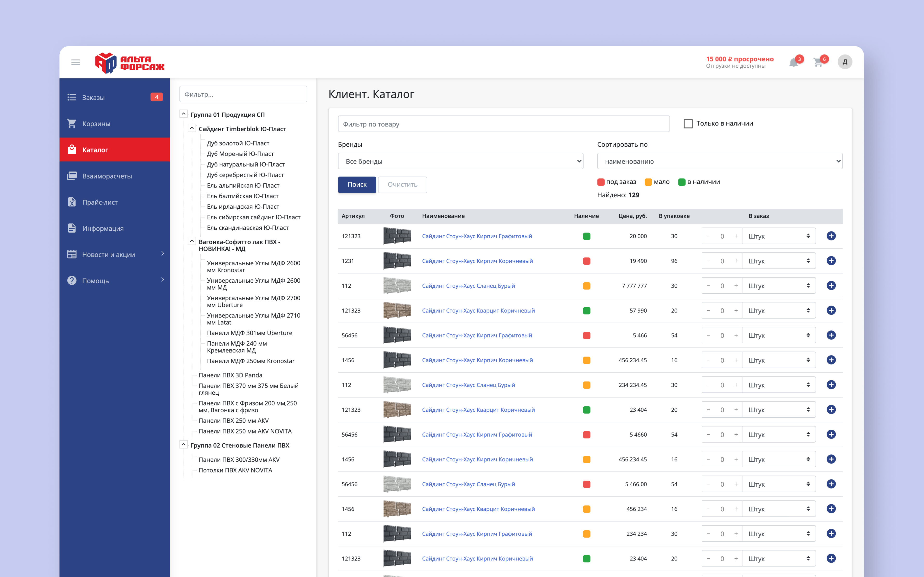Open the hamburger menu icon

75,62
